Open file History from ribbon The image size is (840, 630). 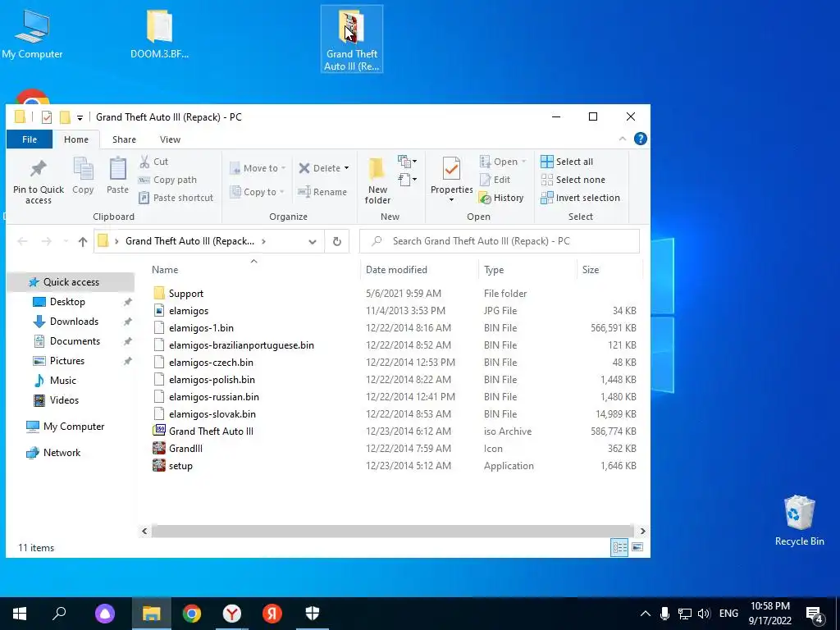tap(501, 198)
